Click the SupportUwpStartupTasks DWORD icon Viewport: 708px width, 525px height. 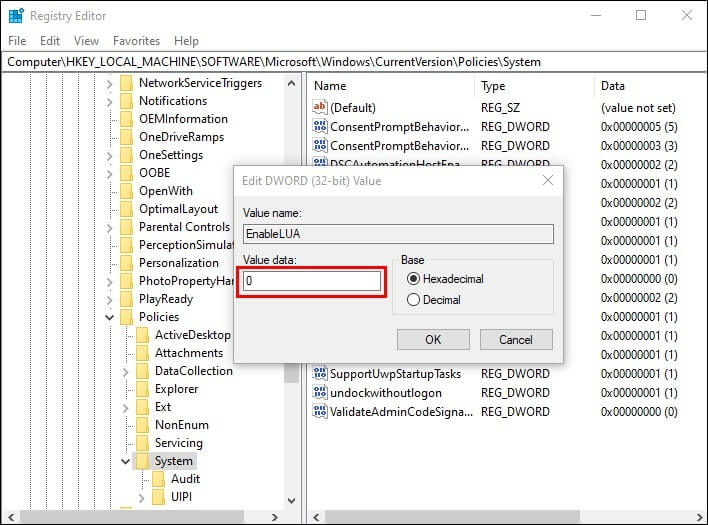(x=320, y=373)
